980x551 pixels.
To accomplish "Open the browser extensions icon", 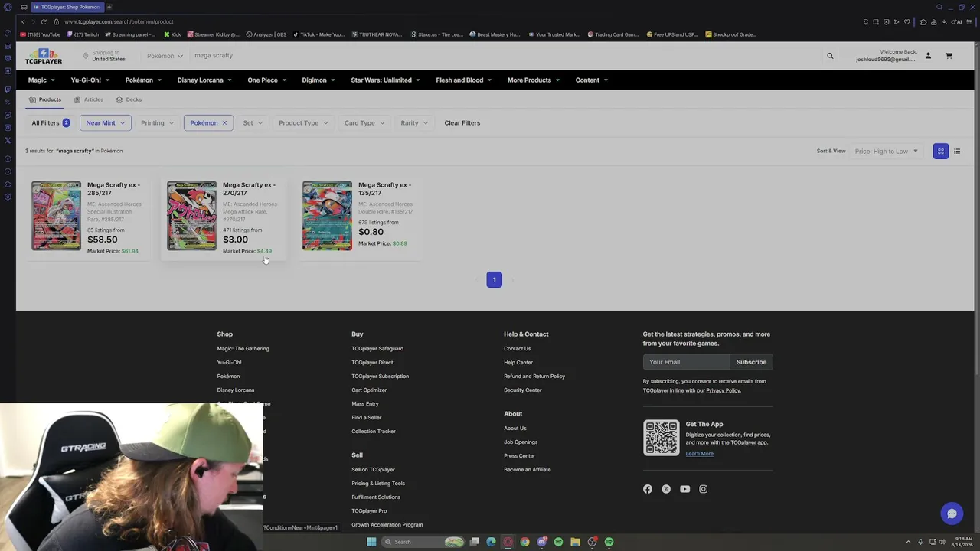I will coord(923,21).
